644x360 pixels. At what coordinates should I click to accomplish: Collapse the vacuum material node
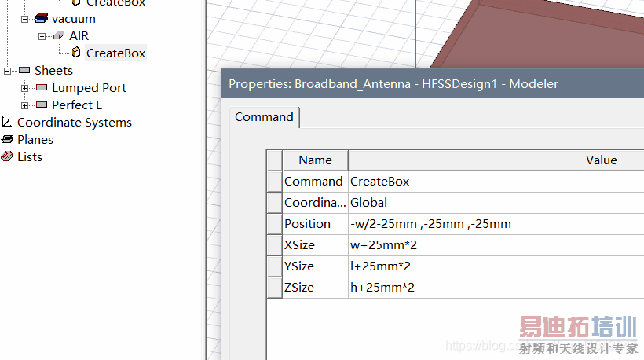tap(24, 20)
